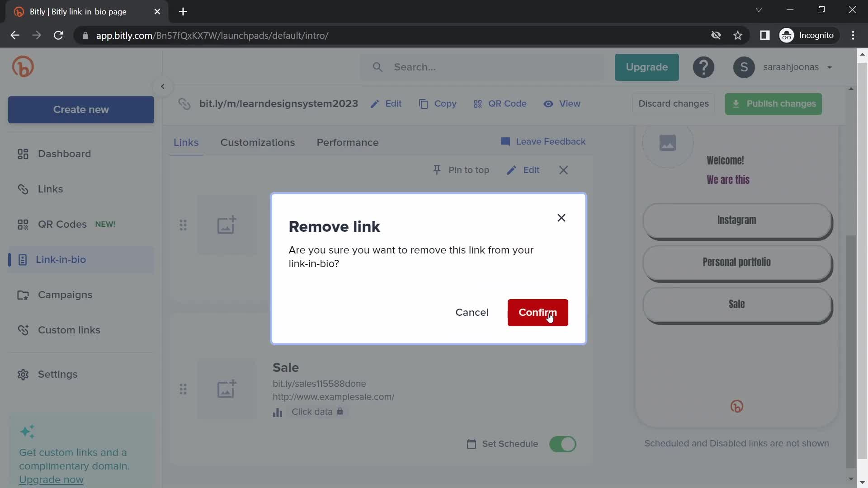Toggle the Sale link schedule on
The height and width of the screenshot is (488, 868).
coord(563,444)
